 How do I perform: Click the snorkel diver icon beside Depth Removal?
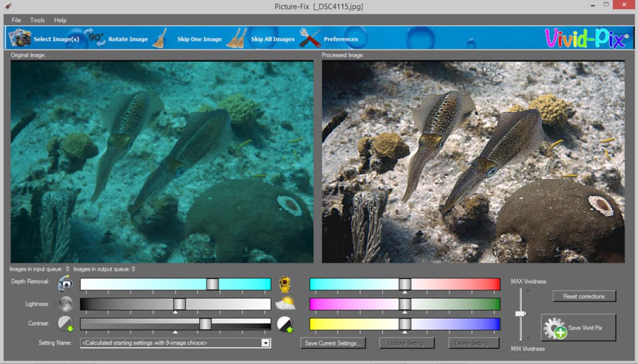click(x=65, y=283)
